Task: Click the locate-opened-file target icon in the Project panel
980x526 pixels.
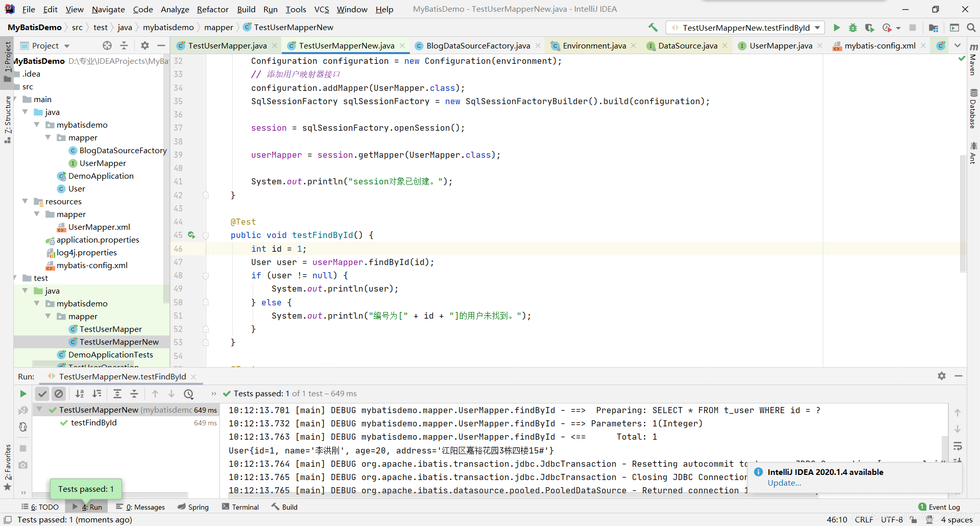Action: [x=107, y=45]
